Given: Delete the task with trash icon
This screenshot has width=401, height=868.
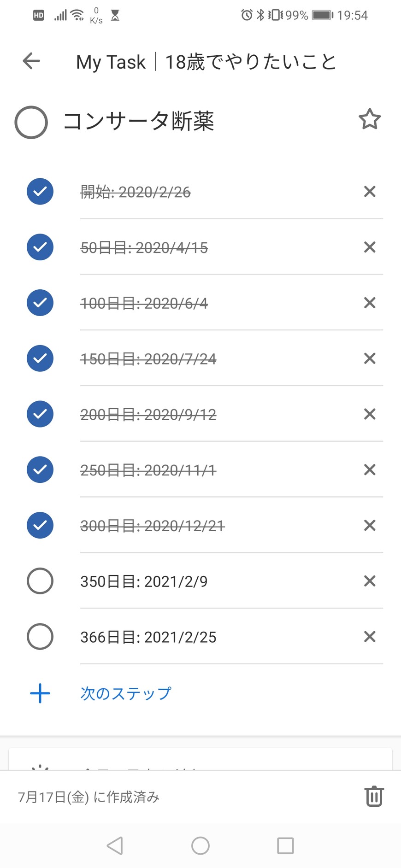Looking at the screenshot, I should pyautogui.click(x=374, y=796).
